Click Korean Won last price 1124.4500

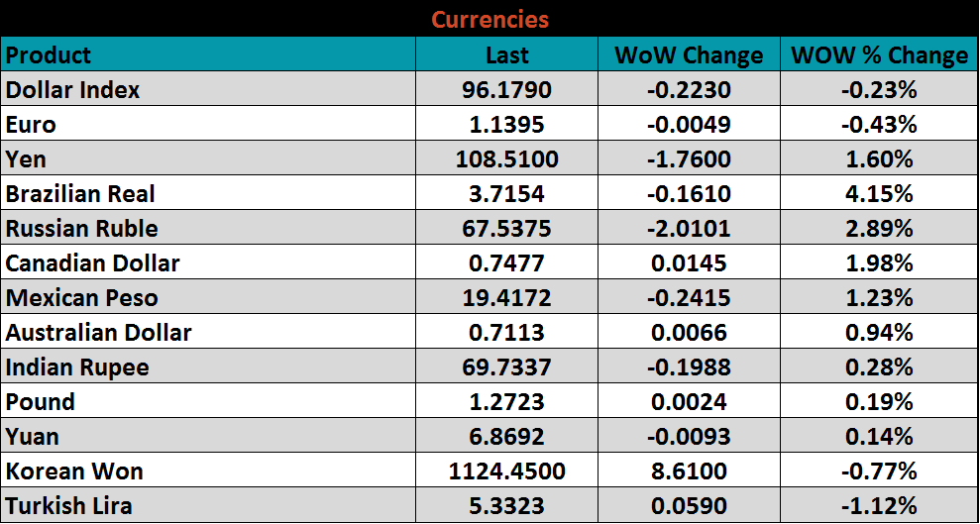[506, 472]
